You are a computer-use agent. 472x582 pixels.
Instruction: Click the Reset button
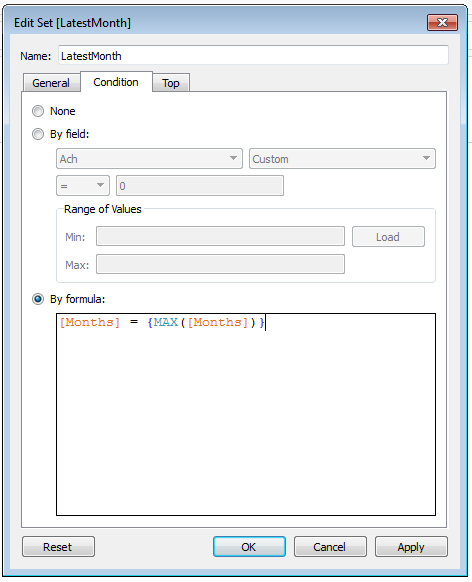pyautogui.click(x=58, y=546)
